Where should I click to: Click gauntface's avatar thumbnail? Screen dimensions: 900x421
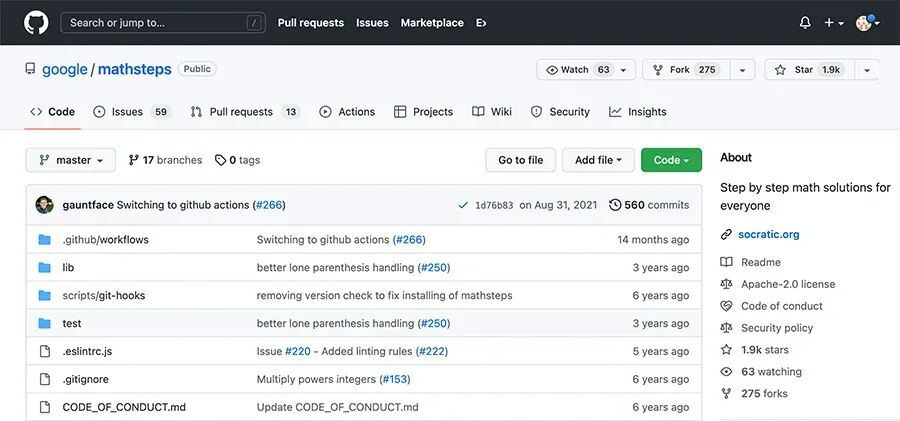(x=44, y=205)
